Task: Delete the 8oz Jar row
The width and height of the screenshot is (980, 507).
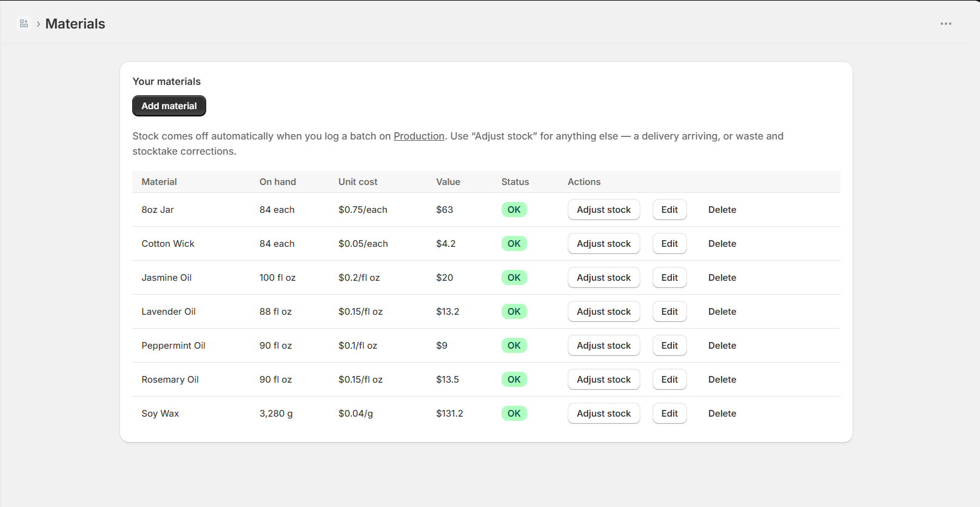Action: coord(722,209)
